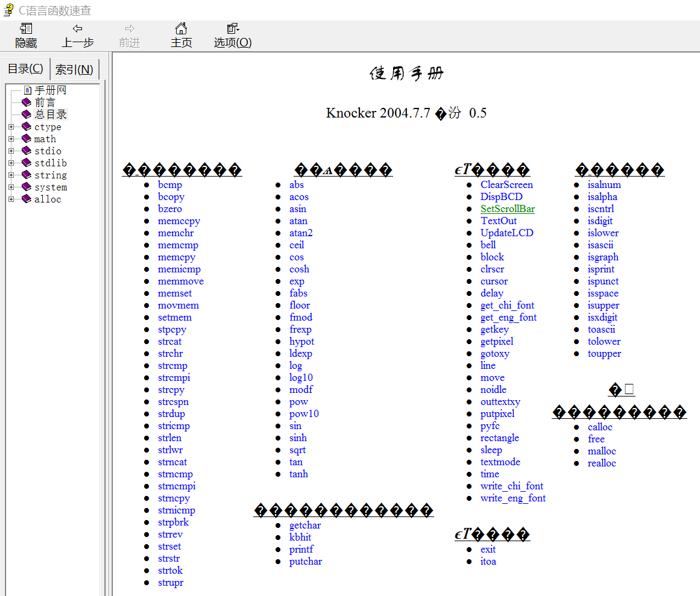Open the abs function link
700x596 pixels.
pyautogui.click(x=297, y=184)
